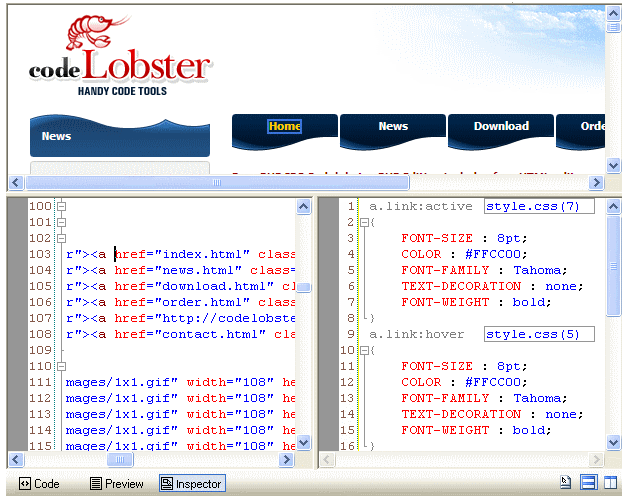Click href="order.html" on line 106
Screen dimensions: 625x497
pos(182,303)
